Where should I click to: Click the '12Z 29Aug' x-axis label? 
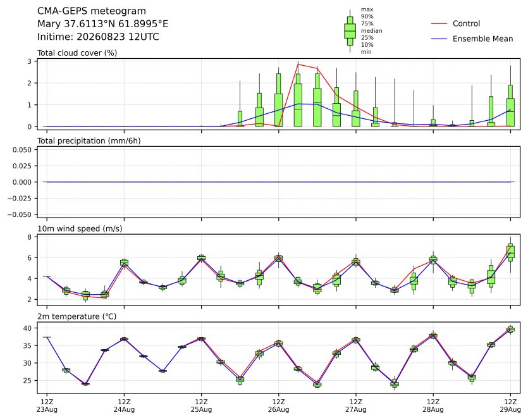510,405
